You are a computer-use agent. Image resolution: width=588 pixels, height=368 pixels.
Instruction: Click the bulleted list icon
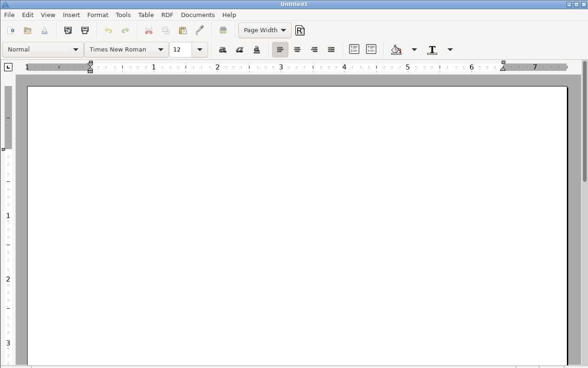371,49
